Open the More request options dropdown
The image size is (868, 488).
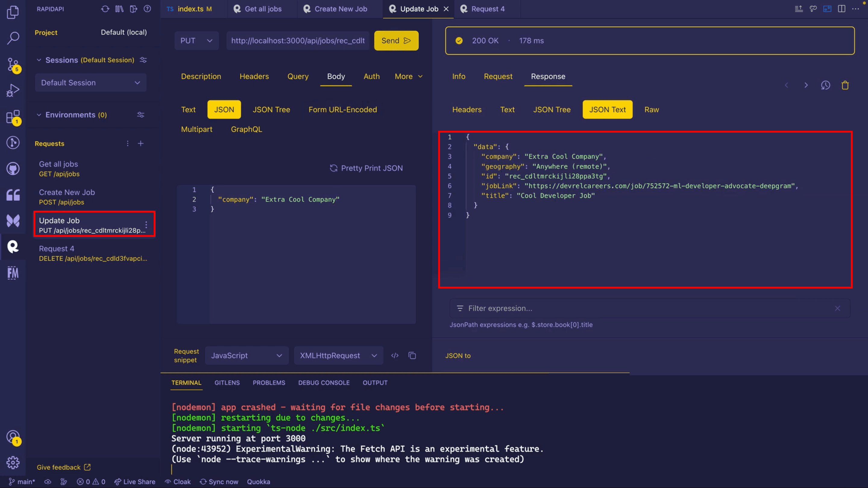408,77
